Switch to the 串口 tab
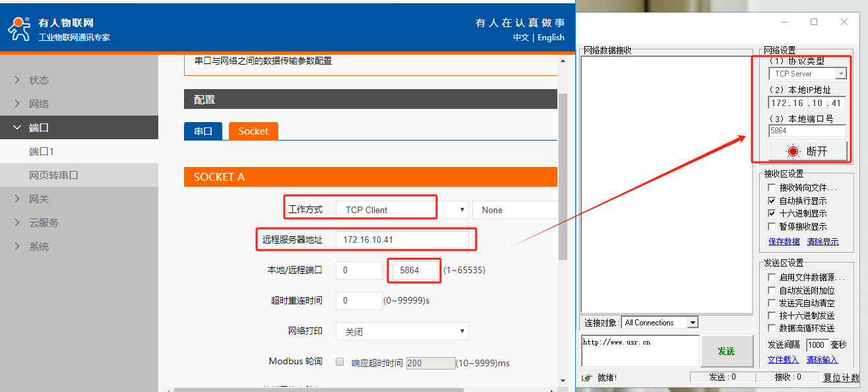Viewport: 868px width, 392px height. pos(203,131)
